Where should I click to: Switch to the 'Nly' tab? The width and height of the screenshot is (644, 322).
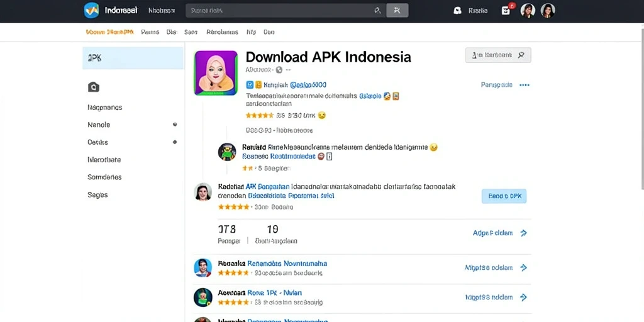tap(251, 32)
